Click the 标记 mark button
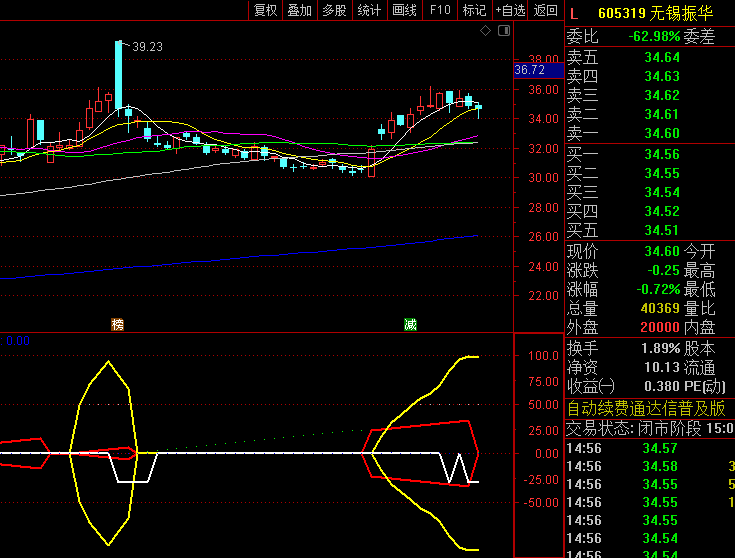The width and height of the screenshot is (735, 558). [474, 10]
